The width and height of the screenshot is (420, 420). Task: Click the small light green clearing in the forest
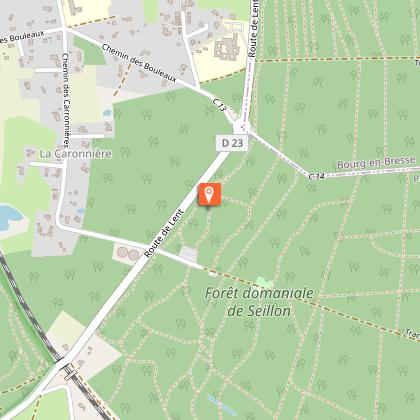pyautogui.click(x=265, y=282)
